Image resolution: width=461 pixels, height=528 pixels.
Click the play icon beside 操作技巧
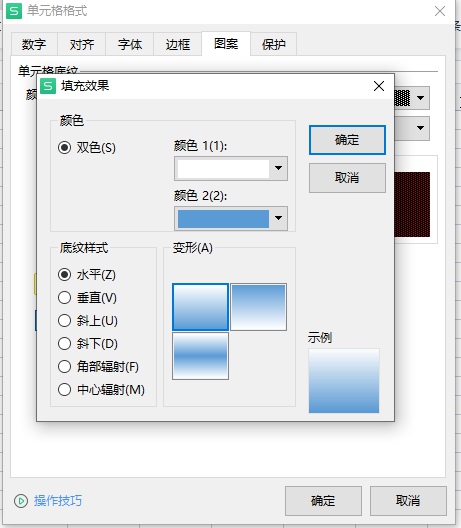pos(21,501)
